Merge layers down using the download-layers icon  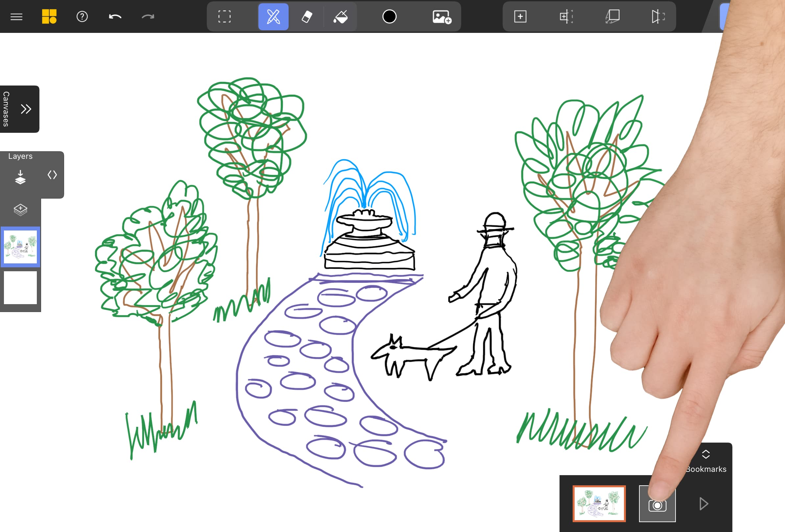(20, 177)
